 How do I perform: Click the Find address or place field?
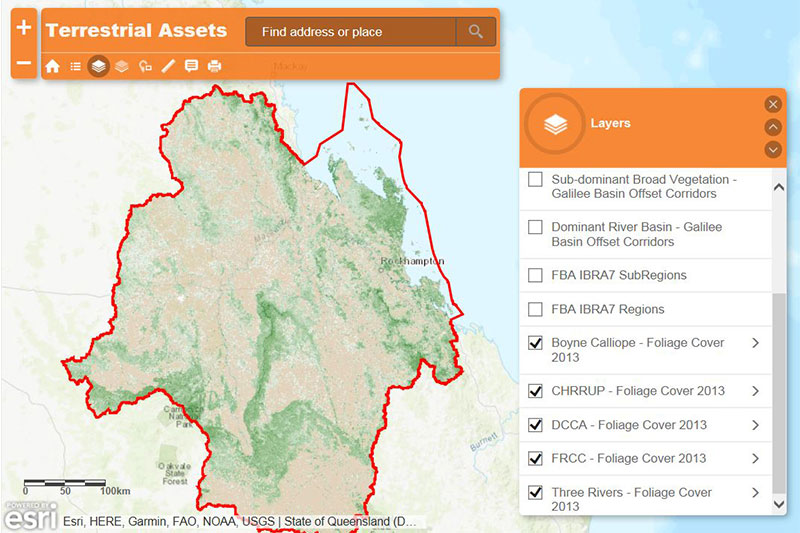(350, 32)
